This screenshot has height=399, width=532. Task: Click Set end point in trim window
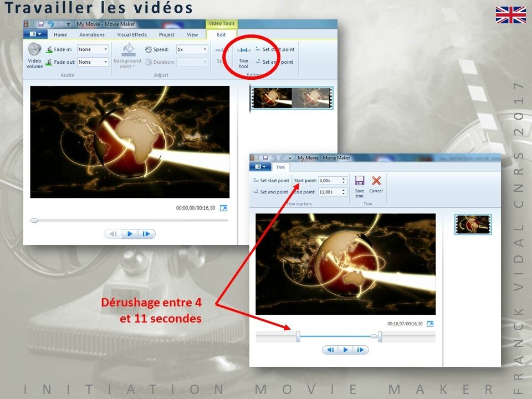[x=271, y=192]
